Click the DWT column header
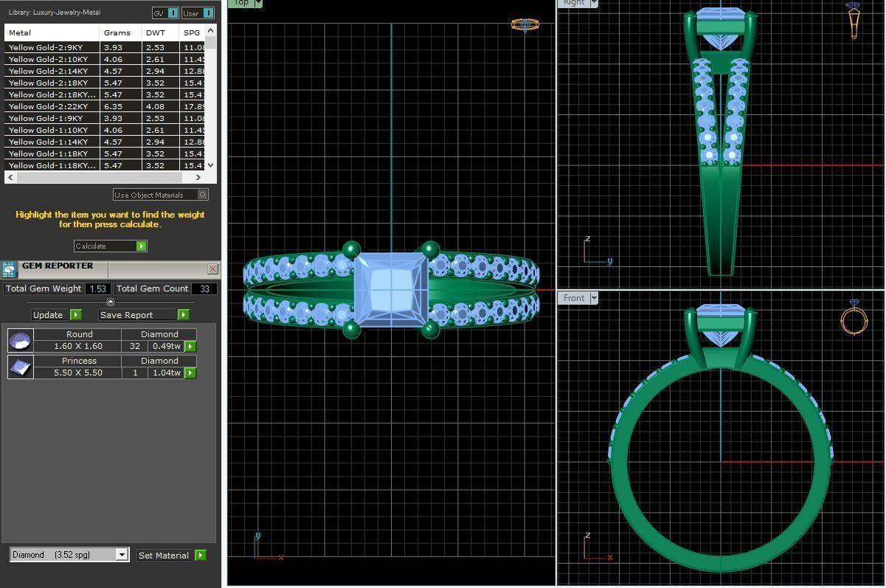 point(159,32)
